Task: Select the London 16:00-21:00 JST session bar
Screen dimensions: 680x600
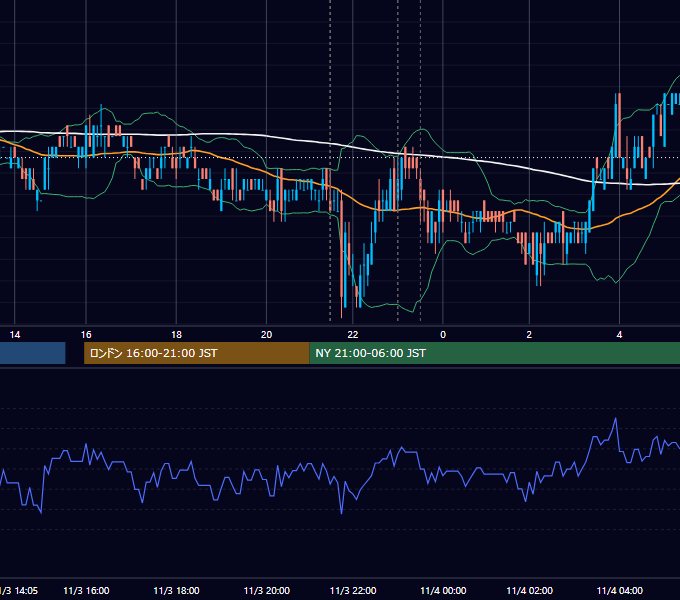Action: click(x=196, y=353)
